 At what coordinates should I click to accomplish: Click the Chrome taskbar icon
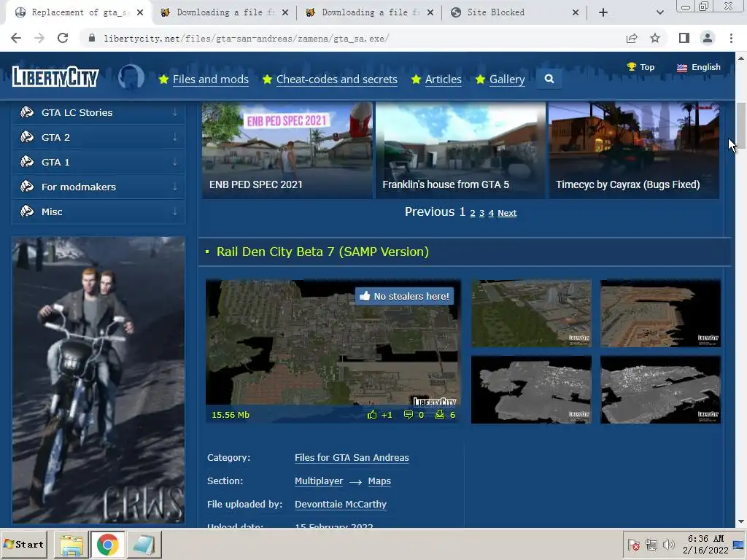click(x=108, y=544)
